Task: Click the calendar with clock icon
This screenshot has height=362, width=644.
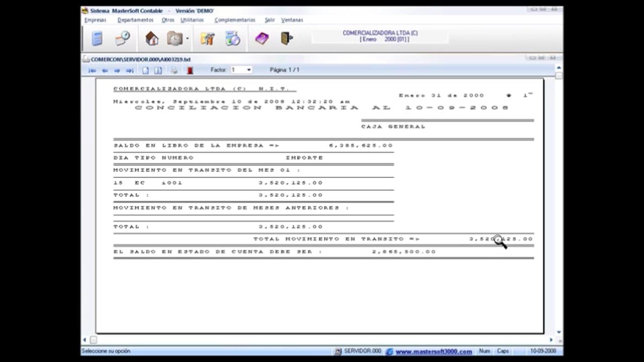Action: pos(122,38)
